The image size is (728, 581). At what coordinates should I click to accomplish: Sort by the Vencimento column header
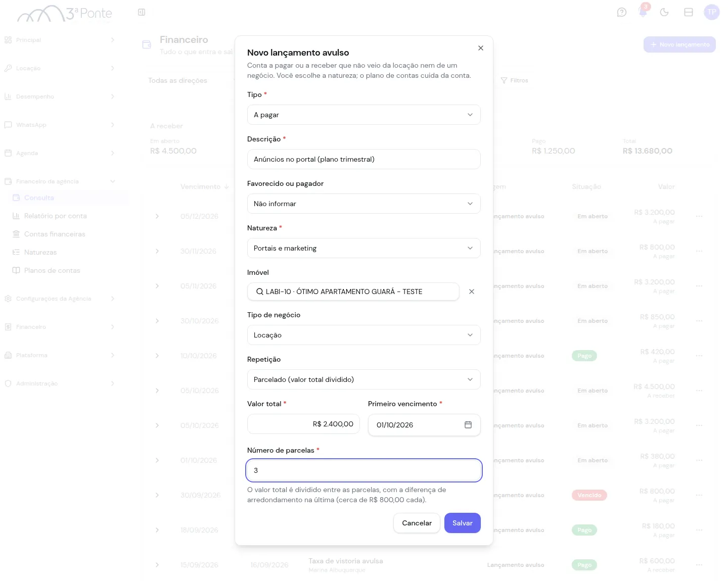[205, 186]
